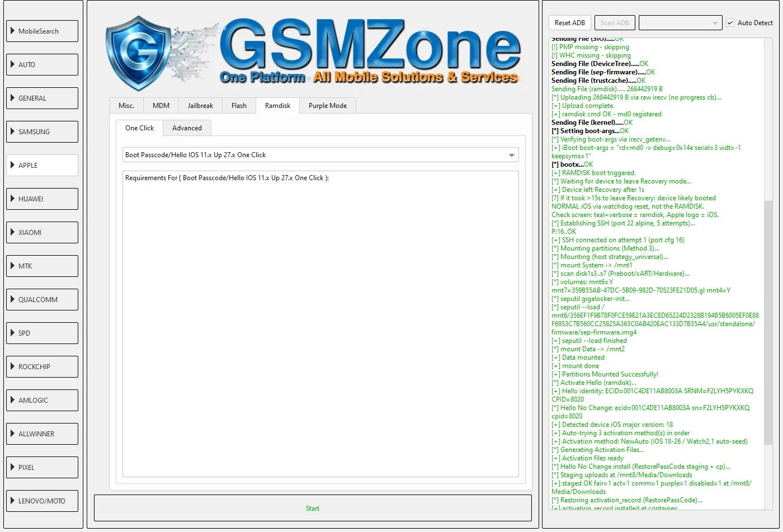
Task: Click the 'Sending File (kernel)' log line
Action: pyautogui.click(x=592, y=123)
